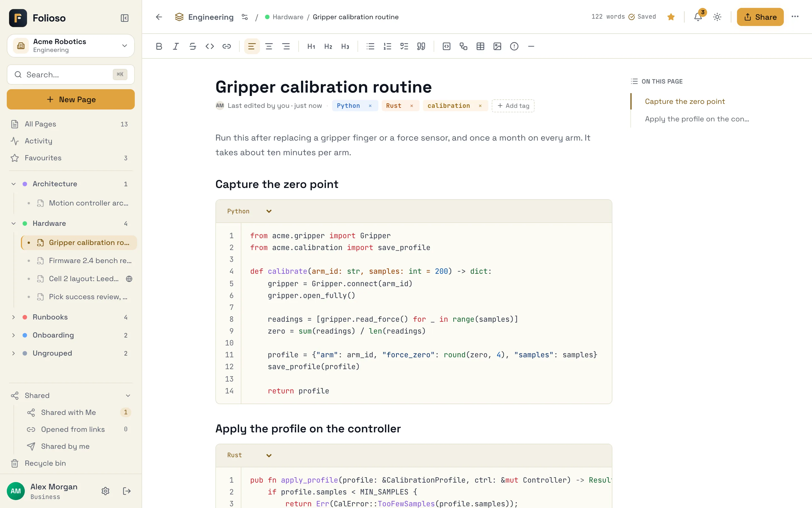
Task: Open user settings gear
Action: (x=105, y=491)
